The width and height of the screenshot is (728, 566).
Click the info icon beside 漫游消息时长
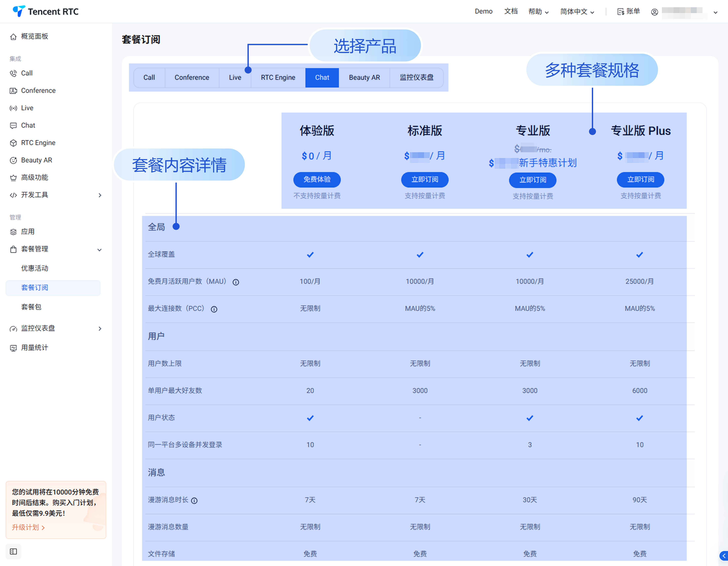coord(194,500)
